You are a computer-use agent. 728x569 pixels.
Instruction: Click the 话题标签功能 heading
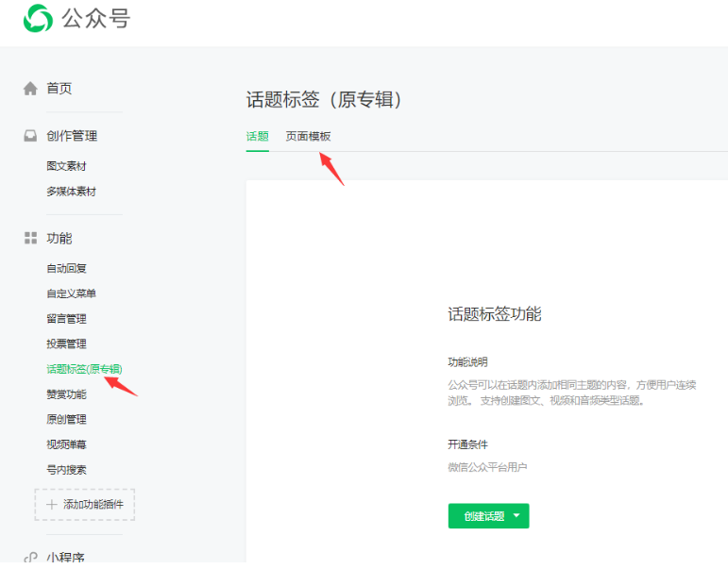[495, 314]
